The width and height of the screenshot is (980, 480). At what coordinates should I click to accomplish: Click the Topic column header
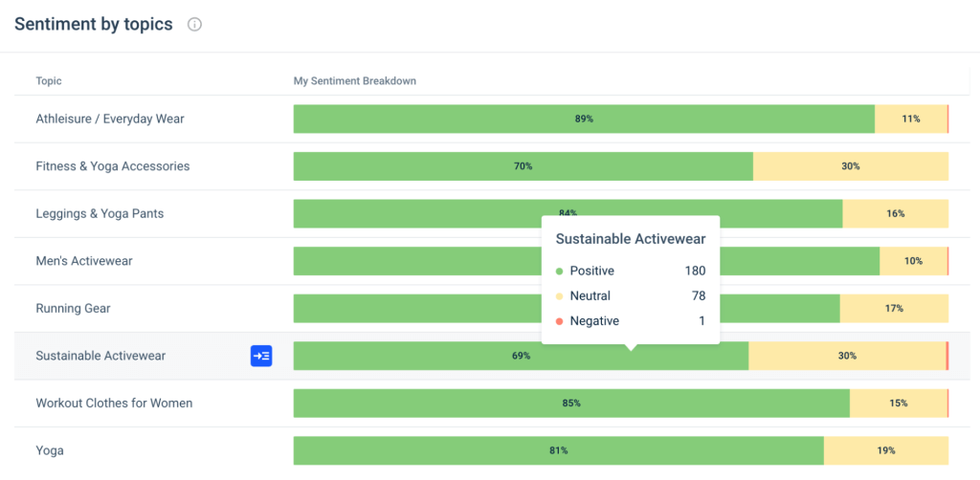pos(49,81)
